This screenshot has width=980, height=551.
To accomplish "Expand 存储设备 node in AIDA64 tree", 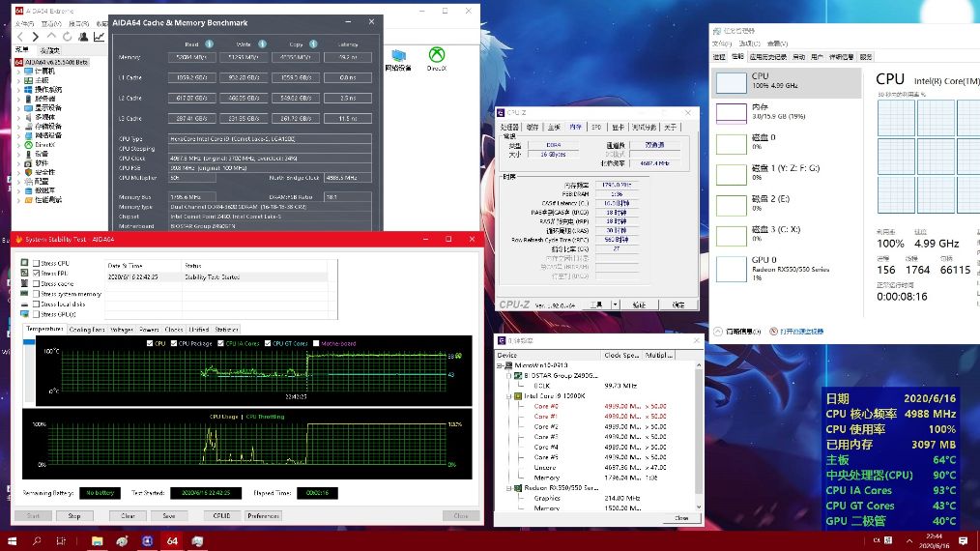I will (18, 127).
